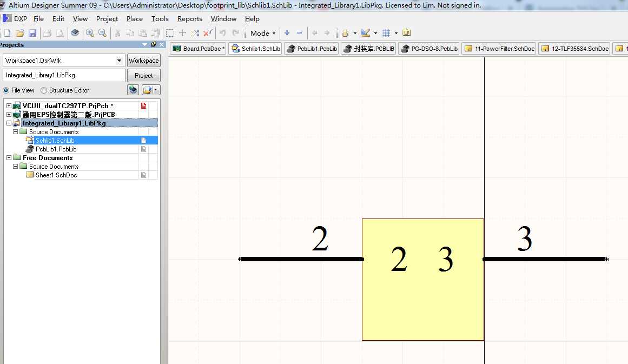Click the Cut scissors icon
The image size is (628, 364).
tap(117, 33)
